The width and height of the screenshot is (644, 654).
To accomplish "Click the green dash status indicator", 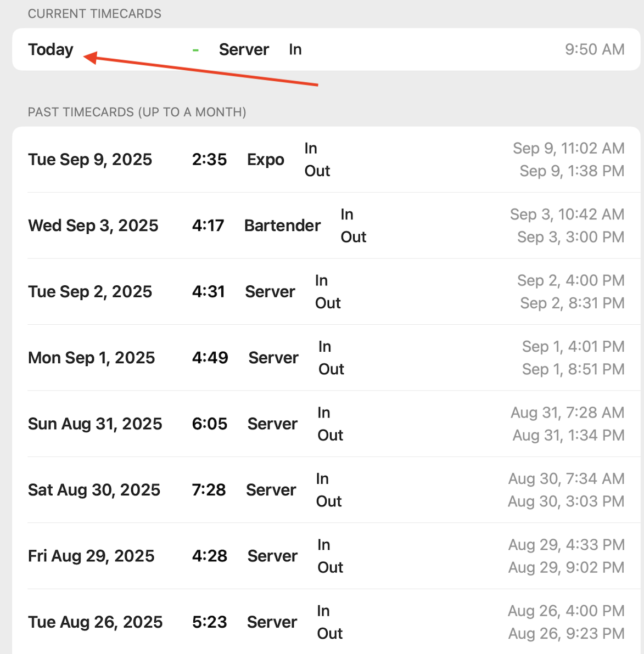I will pos(195,50).
